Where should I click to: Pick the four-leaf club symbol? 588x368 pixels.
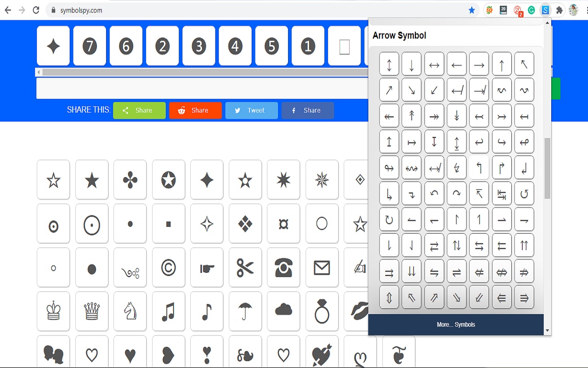130,179
